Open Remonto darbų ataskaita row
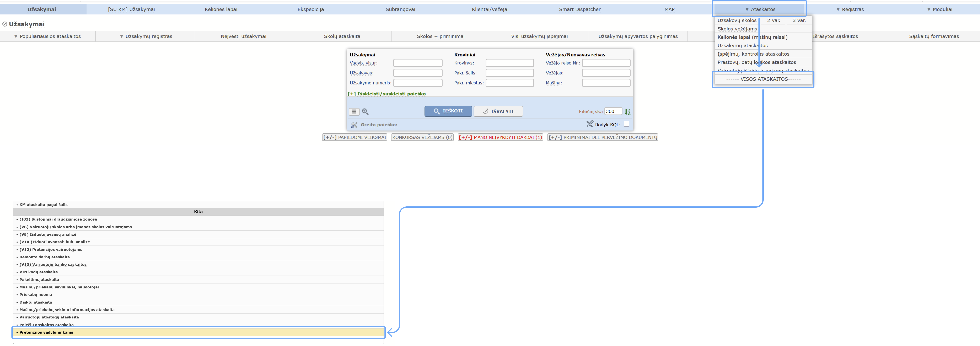Image resolution: width=980 pixels, height=346 pixels. (x=198, y=257)
